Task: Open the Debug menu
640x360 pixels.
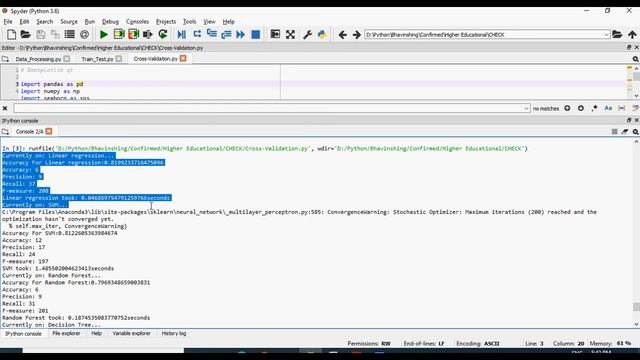Action: coord(110,21)
